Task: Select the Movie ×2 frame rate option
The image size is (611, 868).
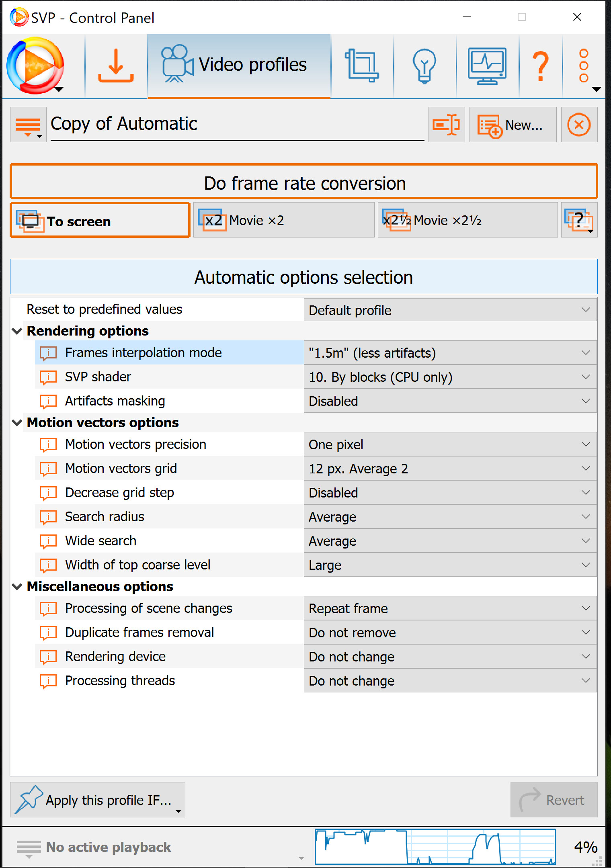Action: click(283, 220)
